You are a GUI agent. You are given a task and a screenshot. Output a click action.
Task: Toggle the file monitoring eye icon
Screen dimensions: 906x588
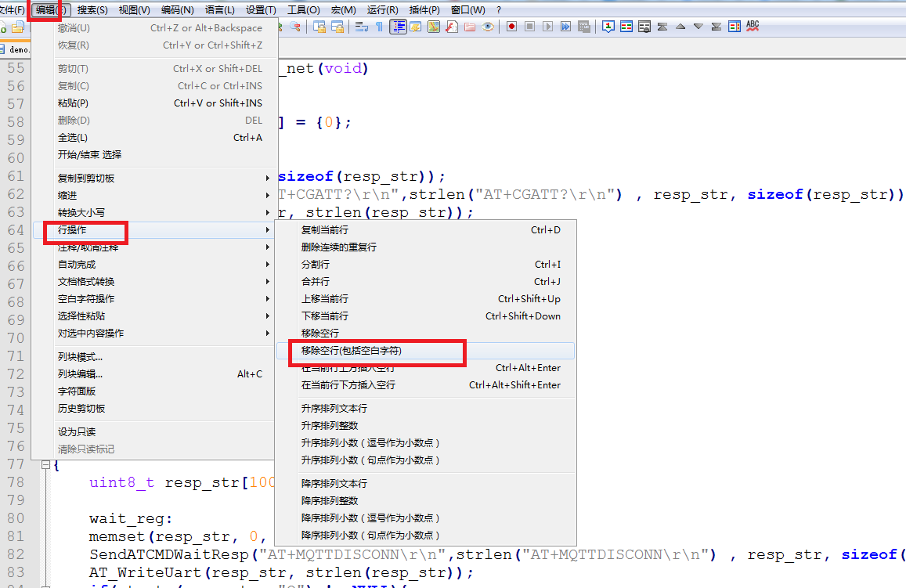coord(488,27)
